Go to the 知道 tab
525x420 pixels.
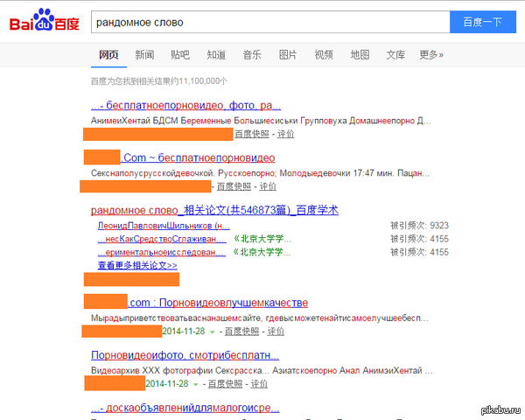(216, 54)
